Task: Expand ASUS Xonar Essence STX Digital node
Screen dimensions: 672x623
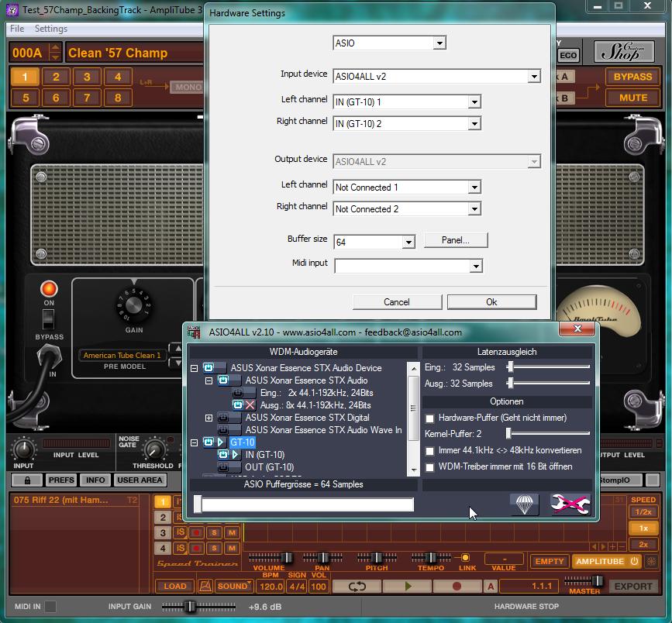Action: [x=208, y=418]
